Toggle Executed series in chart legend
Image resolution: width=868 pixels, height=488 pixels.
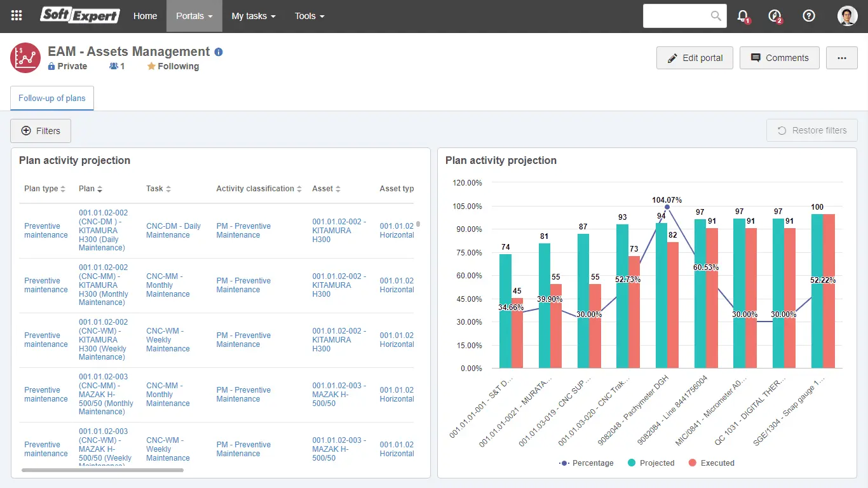point(711,463)
